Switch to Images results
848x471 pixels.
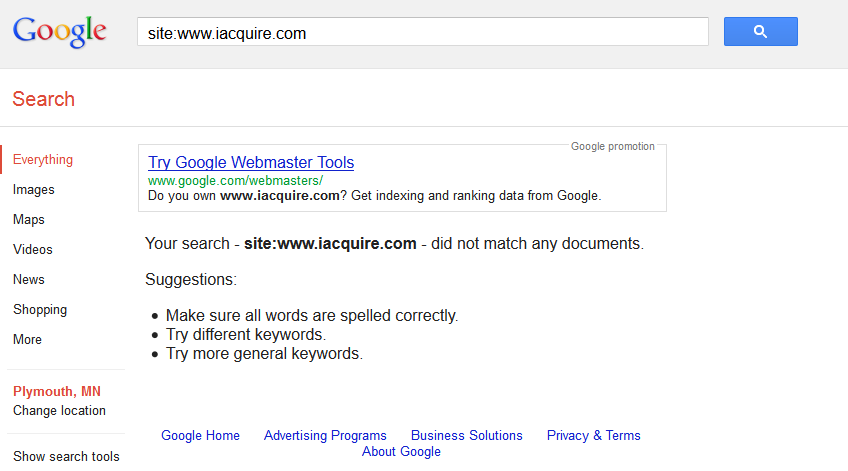pyautogui.click(x=34, y=190)
